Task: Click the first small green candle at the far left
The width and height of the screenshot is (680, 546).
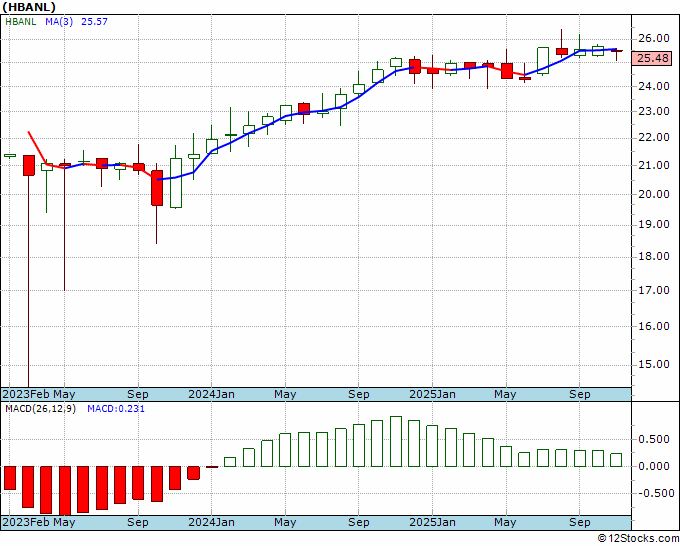Action: tap(10, 155)
